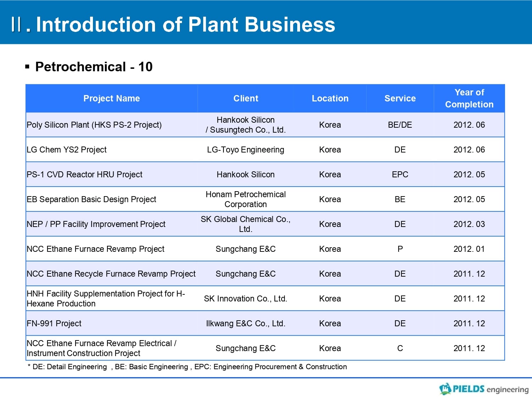Select 'EB Separation Basic Design Project' cell
This screenshot has width=532, height=399.
tap(112, 199)
